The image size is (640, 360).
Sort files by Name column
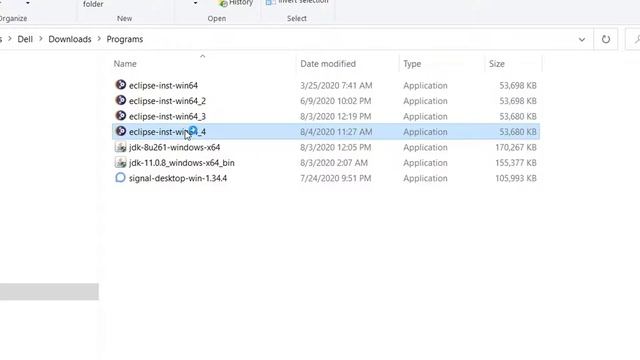coord(125,64)
